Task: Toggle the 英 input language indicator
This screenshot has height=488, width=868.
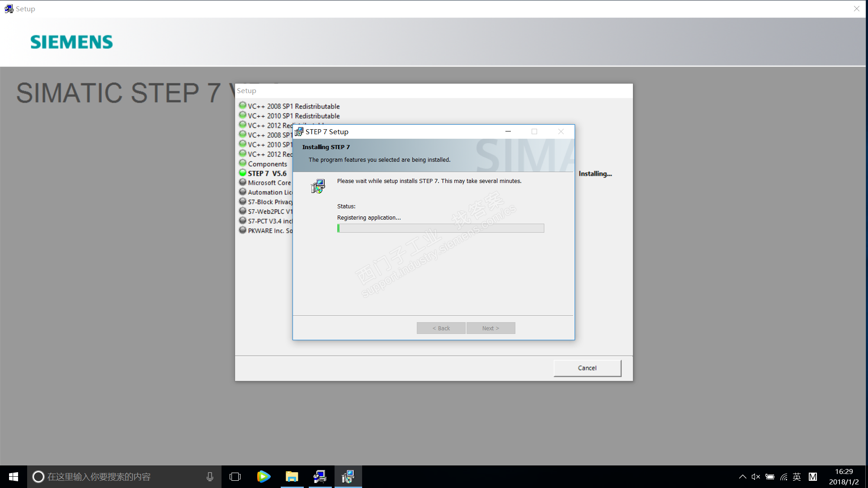Action: 797,477
